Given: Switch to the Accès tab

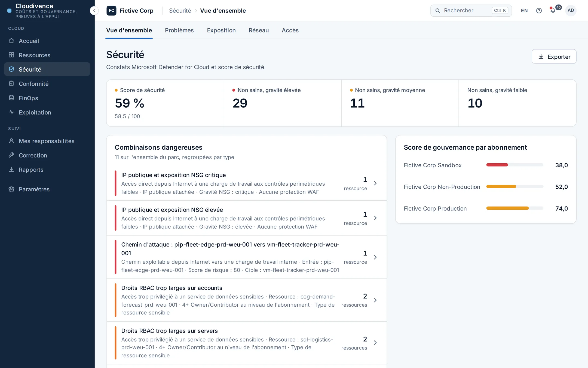Looking at the screenshot, I should click(x=290, y=30).
